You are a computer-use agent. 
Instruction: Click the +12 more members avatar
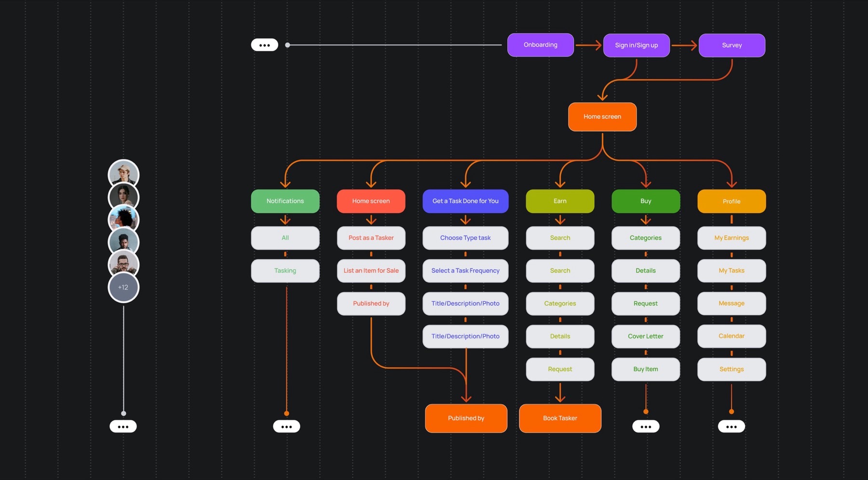tap(123, 287)
